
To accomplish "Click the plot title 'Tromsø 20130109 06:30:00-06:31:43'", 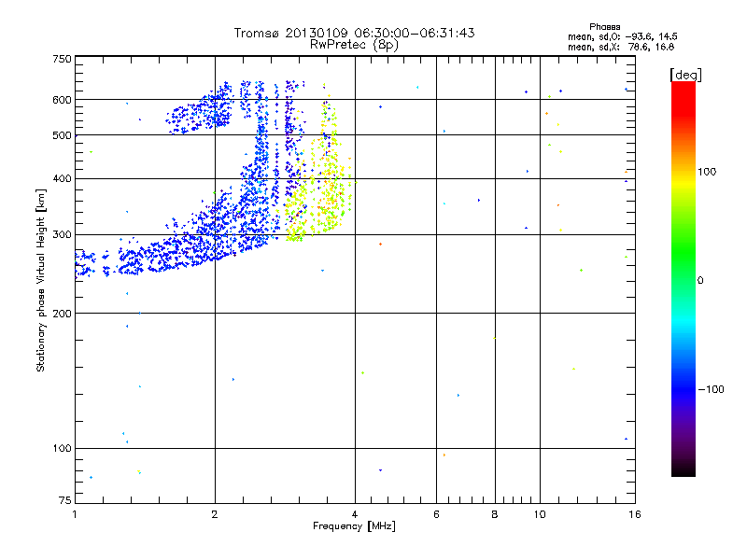I will click(x=354, y=33).
